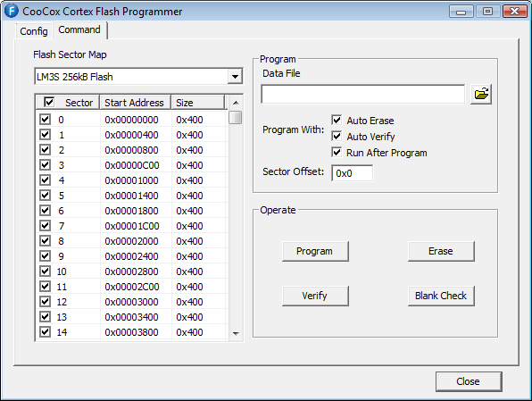
Task: Minimize the Flash Programmer window
Action: (x=461, y=12)
